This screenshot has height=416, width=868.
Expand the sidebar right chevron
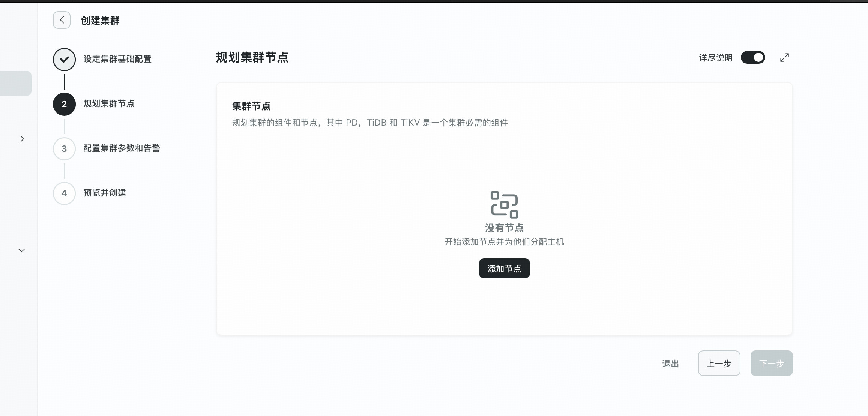pyautogui.click(x=22, y=139)
